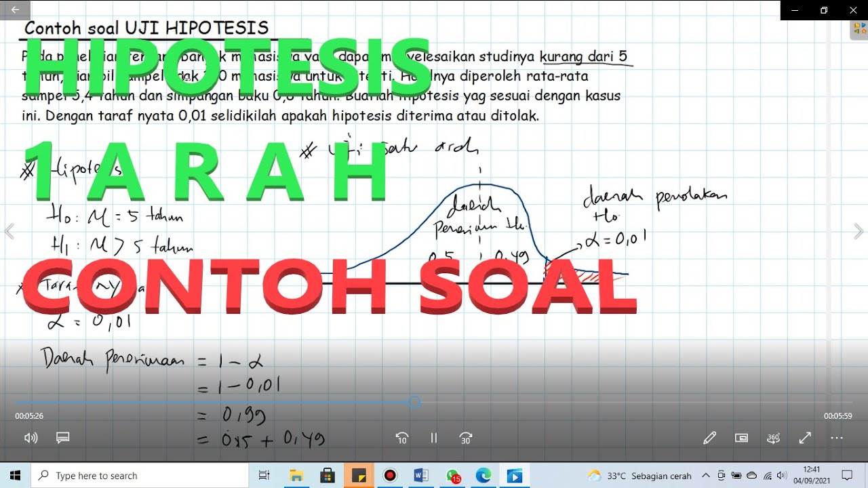This screenshot has height=488, width=868.
Task: Skip back 10 seconds
Action: [401, 438]
